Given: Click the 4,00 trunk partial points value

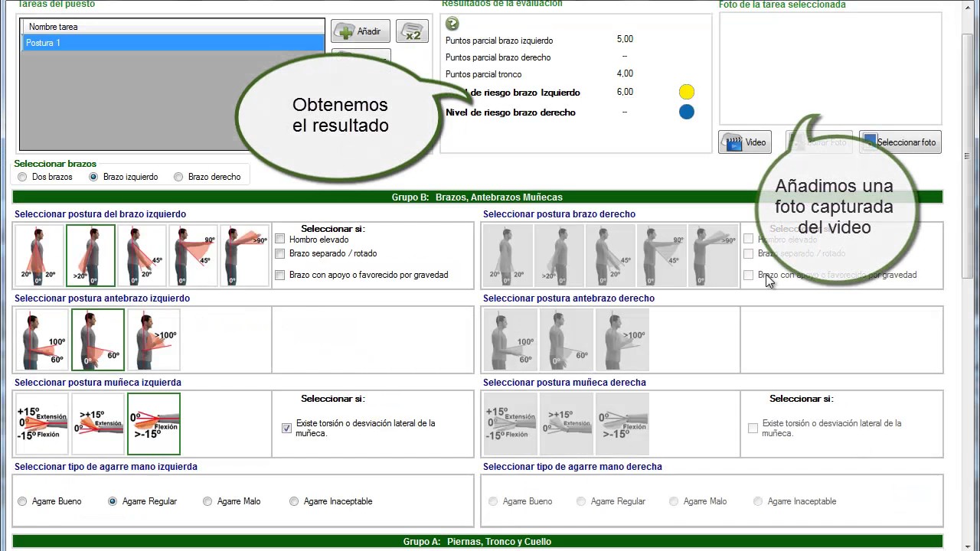Looking at the screenshot, I should click(x=625, y=73).
